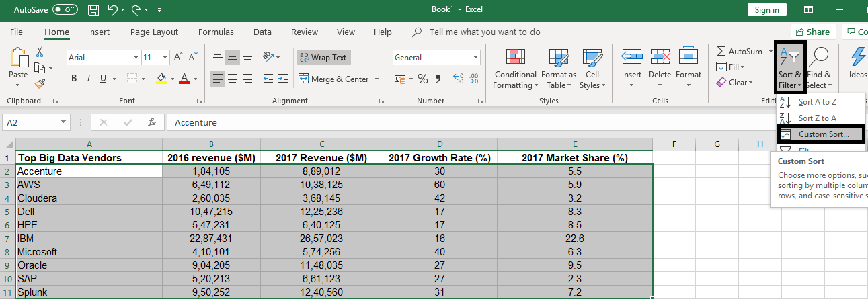The height and width of the screenshot is (299, 868).
Task: Click the Increase Indent icon
Action: click(x=284, y=79)
